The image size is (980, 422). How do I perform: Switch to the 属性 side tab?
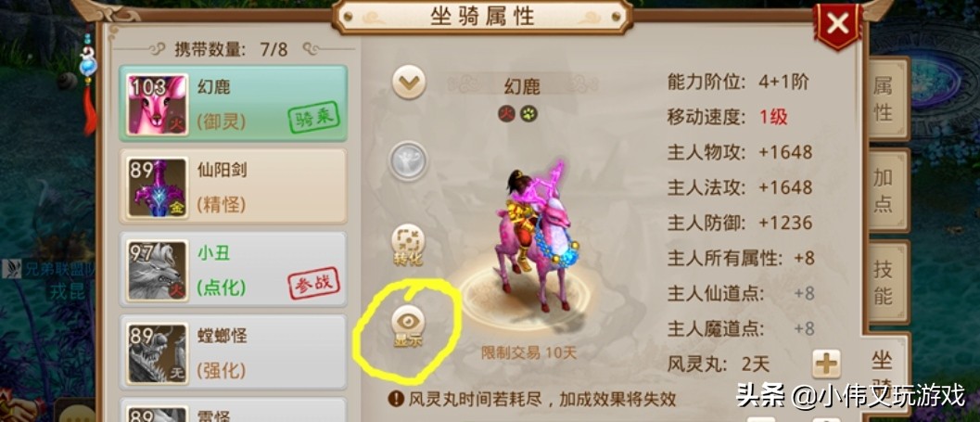tap(884, 99)
